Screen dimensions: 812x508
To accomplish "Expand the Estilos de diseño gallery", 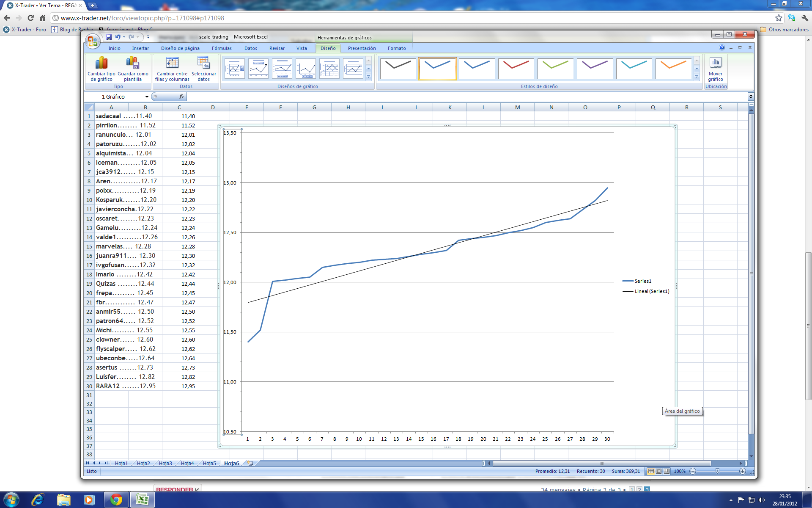I will point(697,77).
